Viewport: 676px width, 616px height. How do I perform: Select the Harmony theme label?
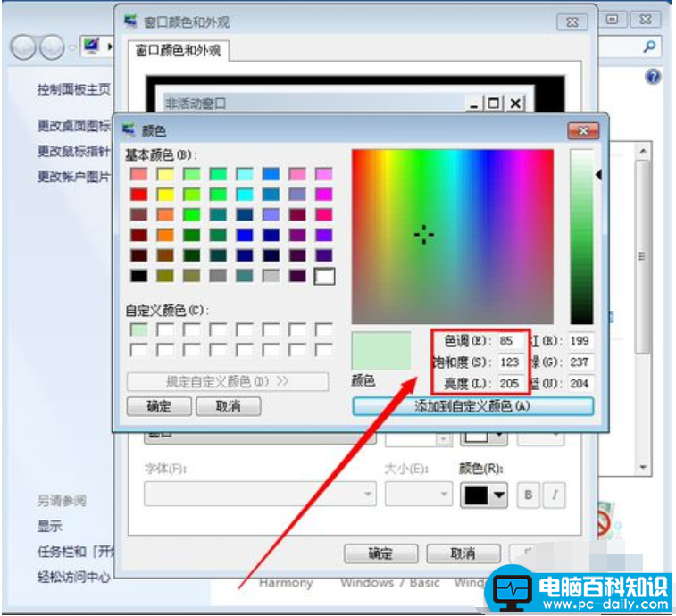(286, 583)
